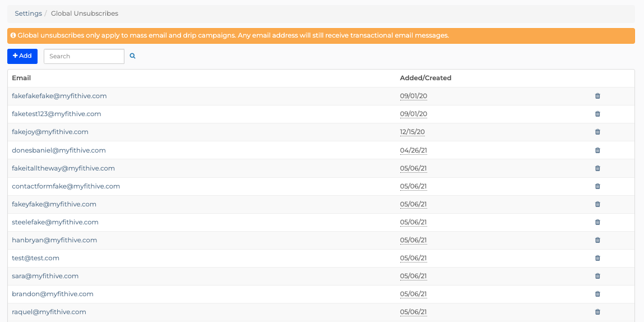644x322 pixels.
Task: Click trash icon for raquel@myfithive.com
Action: 597,312
